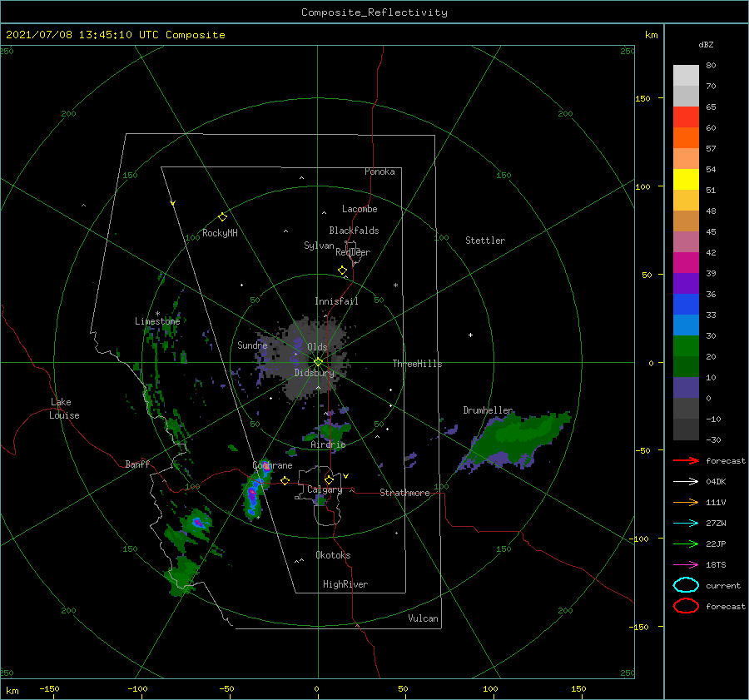The image size is (749, 700).
Task: Click the Calgary city label
Action: (x=325, y=489)
